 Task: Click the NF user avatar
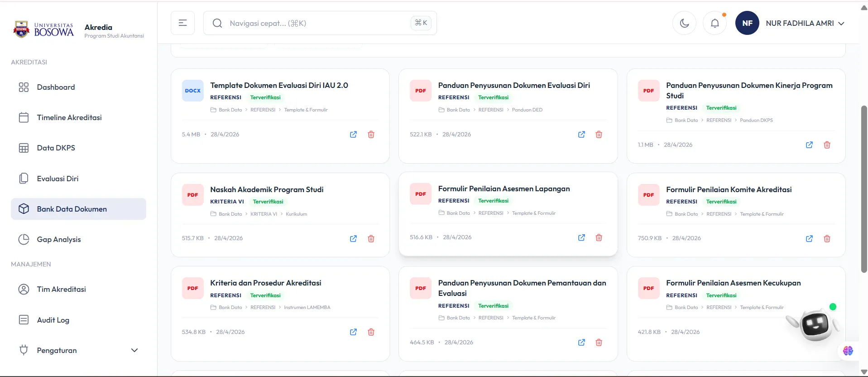click(x=747, y=23)
